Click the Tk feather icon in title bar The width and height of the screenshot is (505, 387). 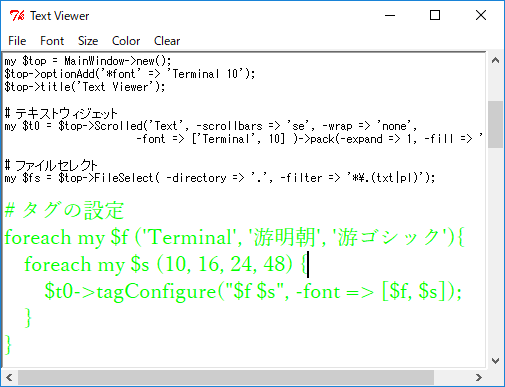17,16
